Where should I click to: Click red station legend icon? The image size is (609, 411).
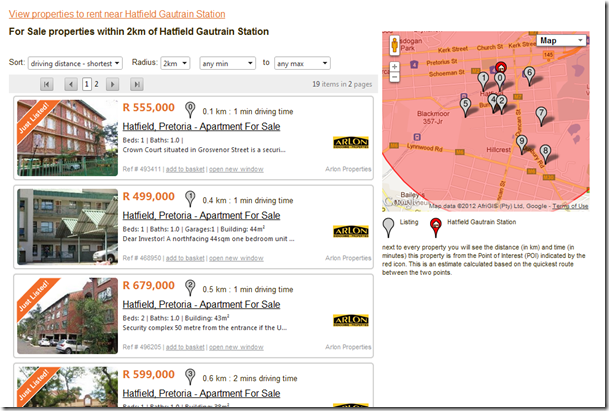coord(436,227)
